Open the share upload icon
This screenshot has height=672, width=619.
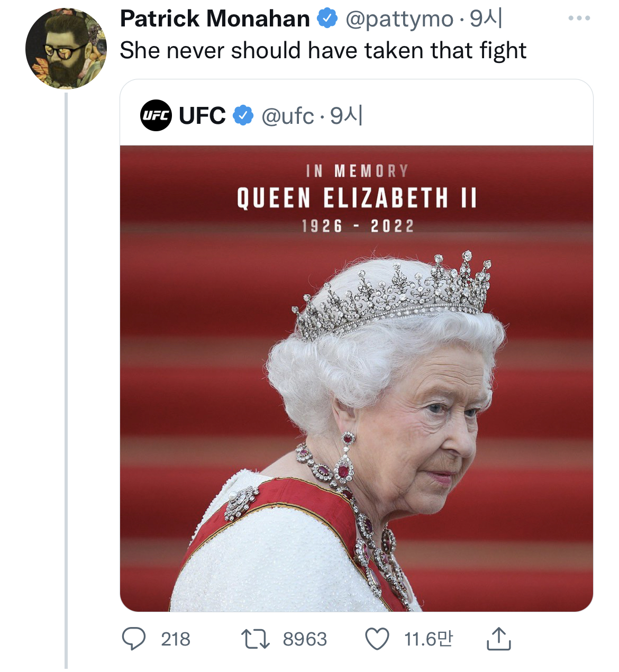[498, 639]
